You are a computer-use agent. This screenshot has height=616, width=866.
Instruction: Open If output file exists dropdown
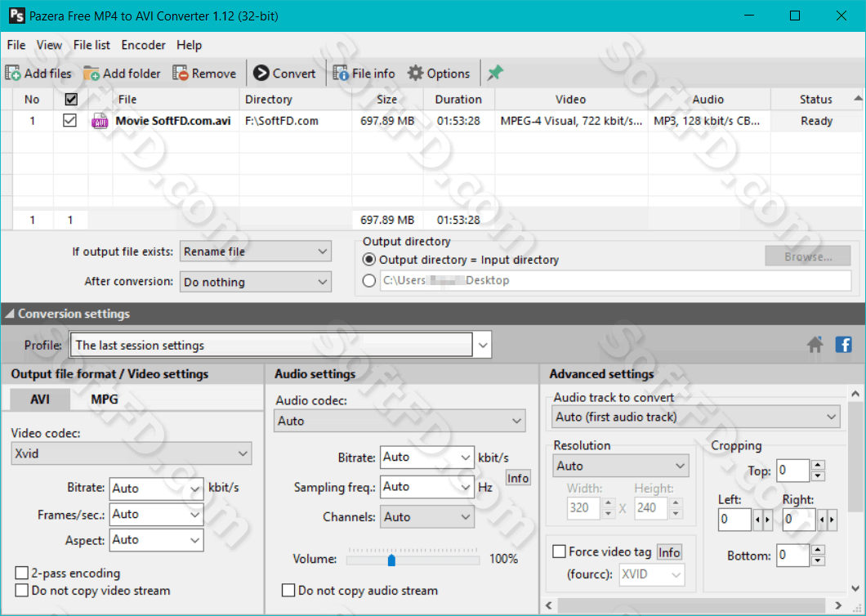click(x=256, y=252)
